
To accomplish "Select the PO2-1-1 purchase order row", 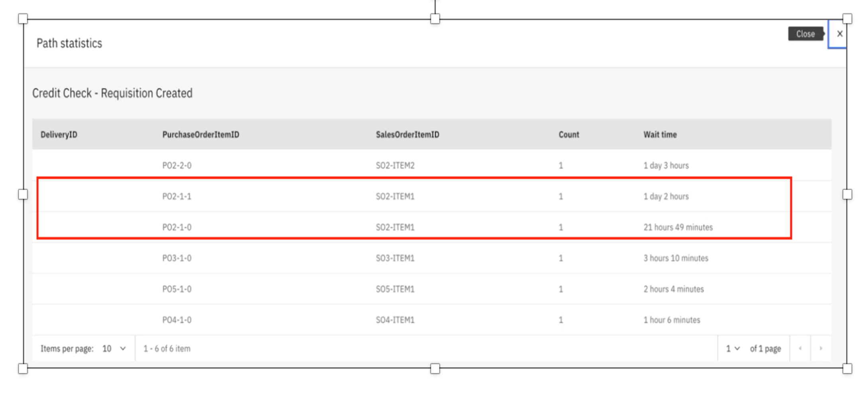I will [x=177, y=196].
